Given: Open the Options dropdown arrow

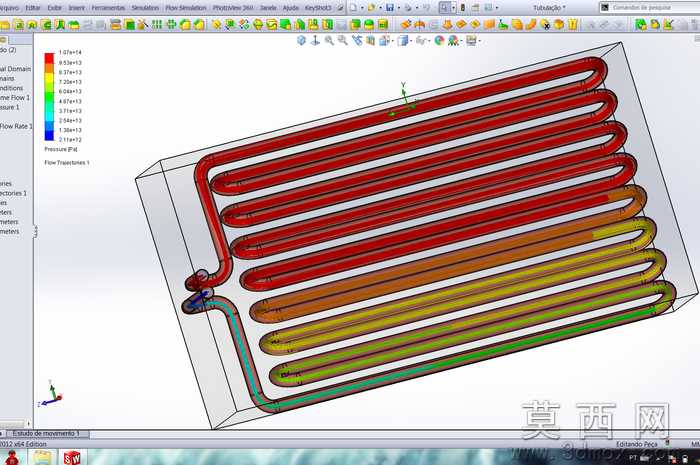Looking at the screenshot, I should (x=497, y=8).
